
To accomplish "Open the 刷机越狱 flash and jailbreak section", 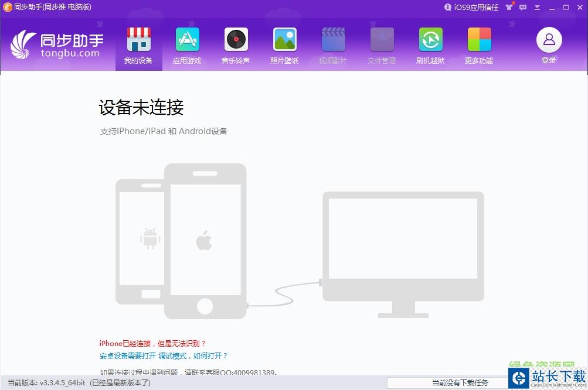I will click(x=430, y=46).
